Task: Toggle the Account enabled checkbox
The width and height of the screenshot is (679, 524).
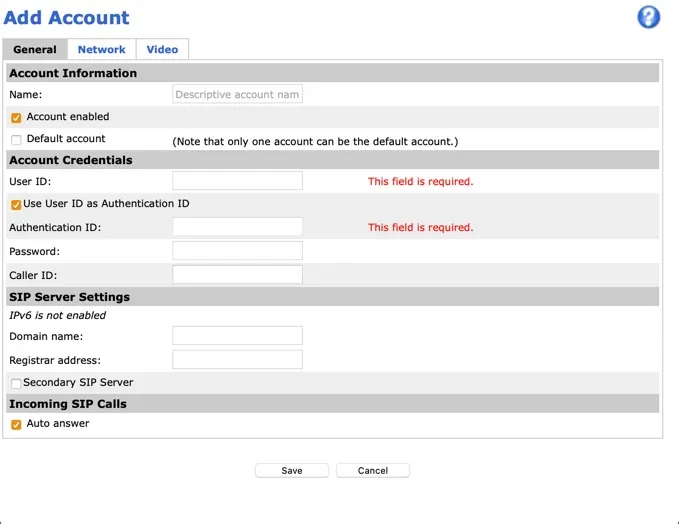Action: click(16, 117)
